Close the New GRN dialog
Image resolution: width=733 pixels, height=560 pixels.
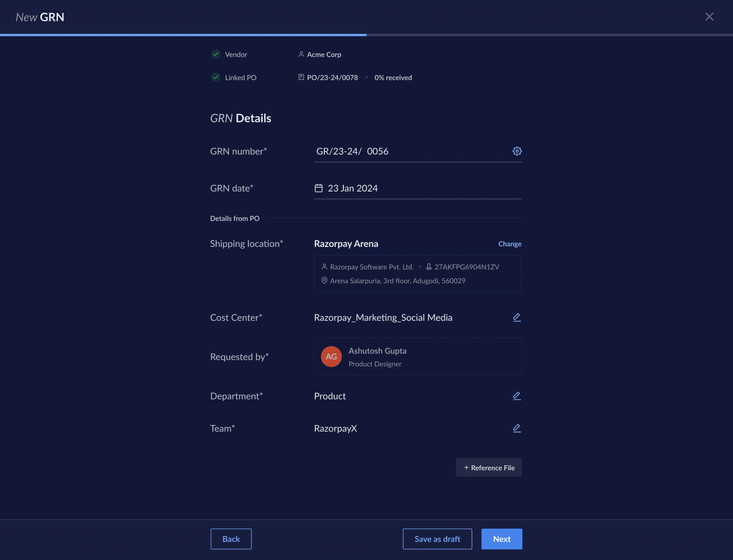[709, 17]
